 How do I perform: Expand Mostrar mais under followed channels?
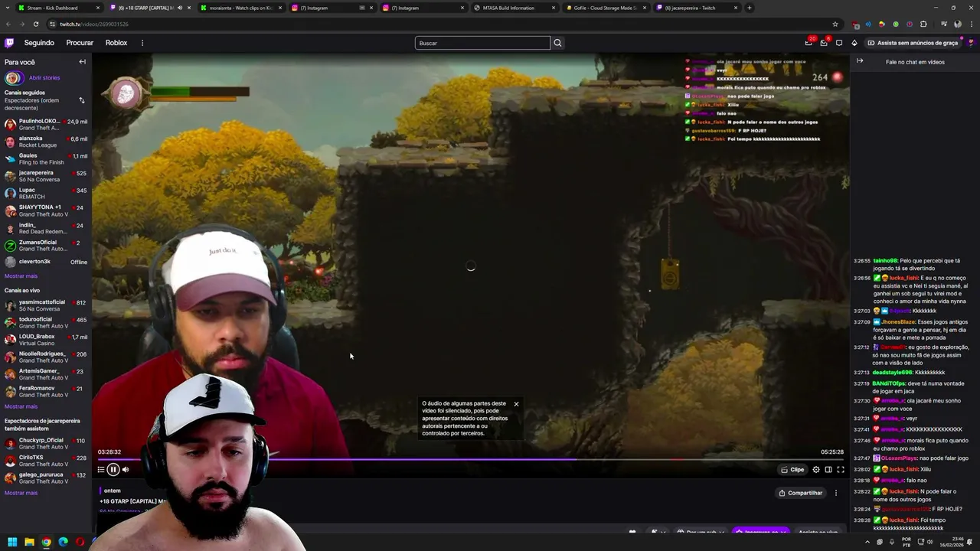pos(21,276)
